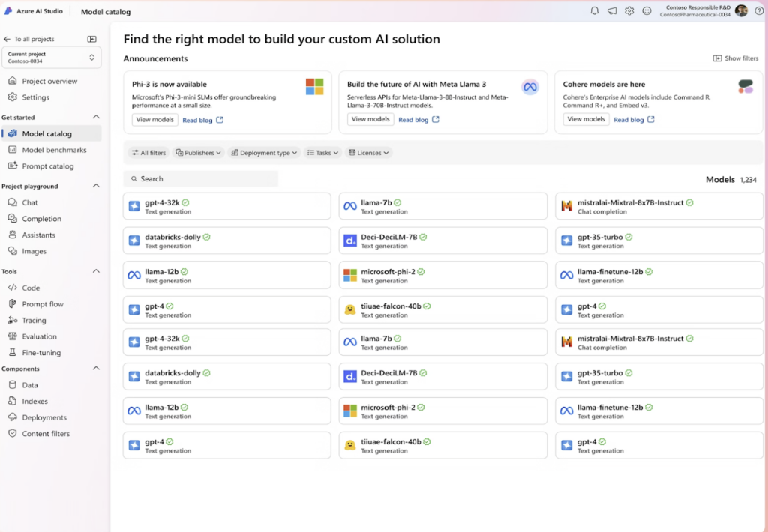Image resolution: width=768 pixels, height=532 pixels.
Task: Click the Data cylinder icon in sidebar
Action: [x=13, y=384]
